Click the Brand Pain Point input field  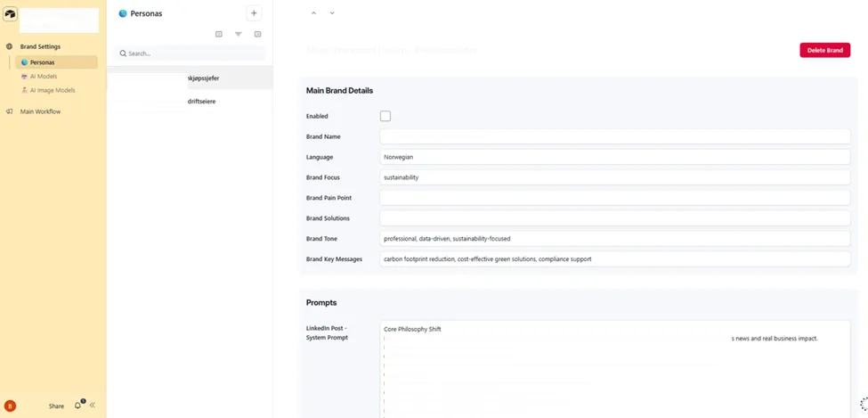(x=615, y=198)
